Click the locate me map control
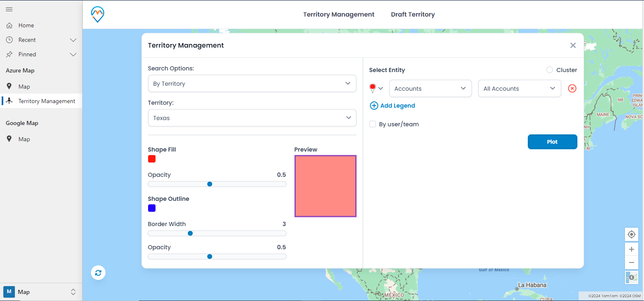Screen dimensions: 644x301 631,234
